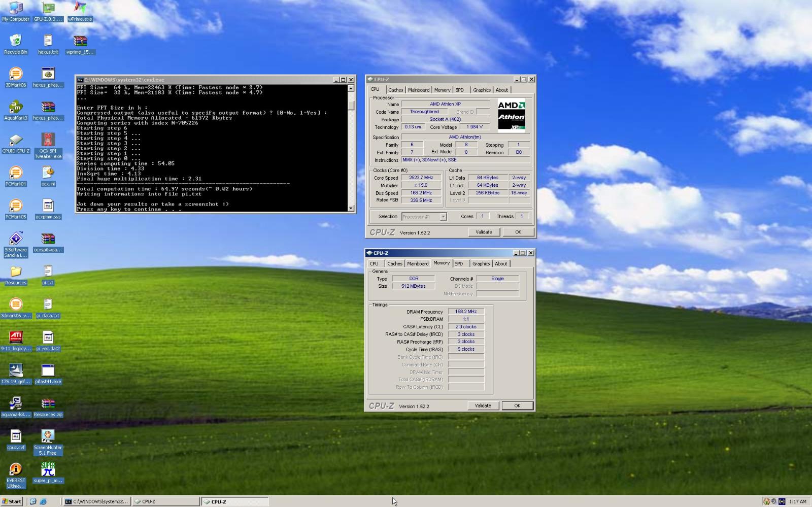This screenshot has width=812, height=507.
Task: Launch the 3DMark06 desktop shortcut
Action: coord(16,78)
